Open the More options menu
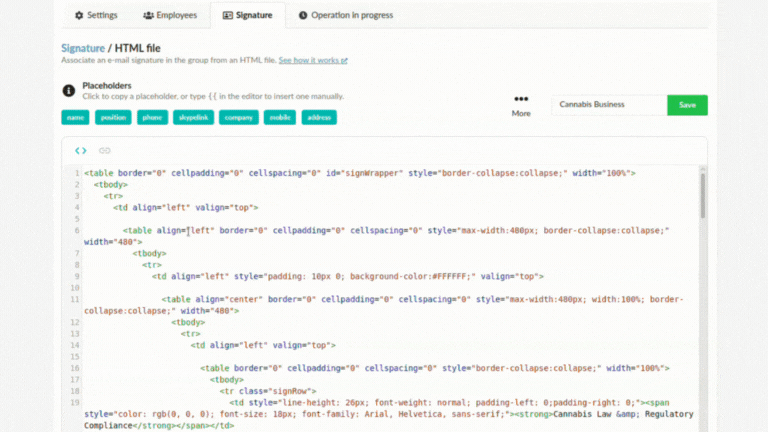This screenshot has height=432, width=768. click(x=521, y=105)
